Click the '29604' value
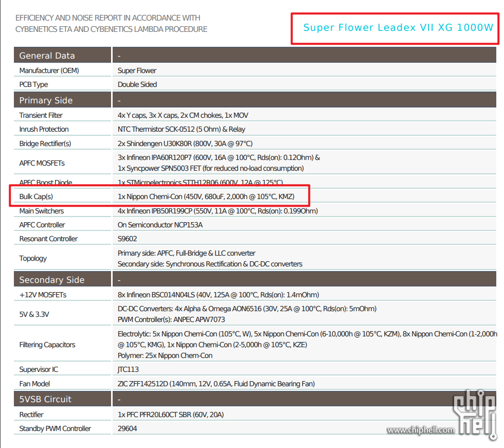The image size is (504, 448). point(128,429)
